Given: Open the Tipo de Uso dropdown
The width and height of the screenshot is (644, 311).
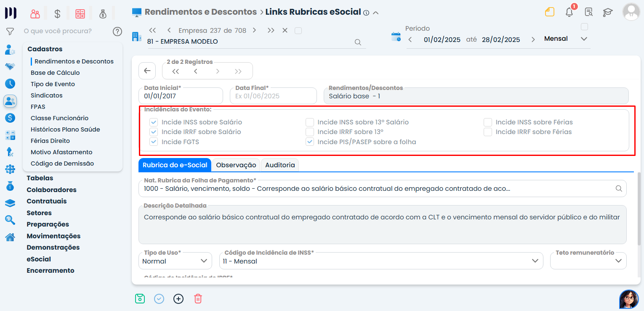Looking at the screenshot, I should tap(175, 261).
